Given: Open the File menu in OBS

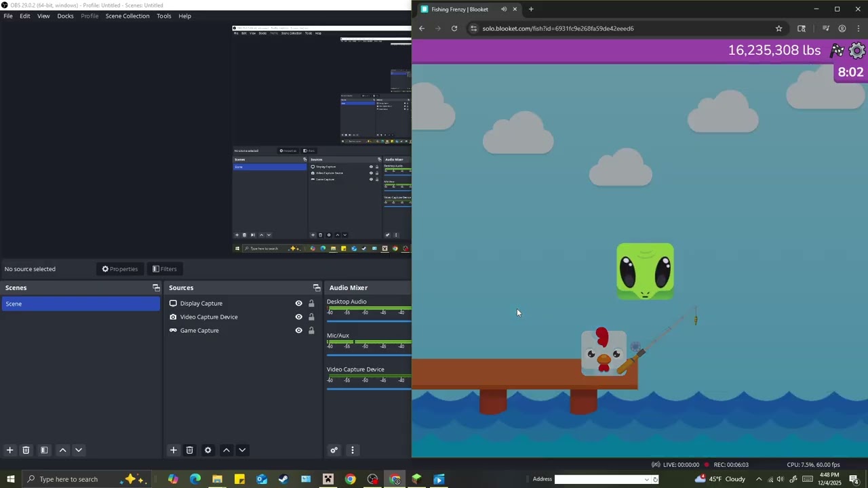Looking at the screenshot, I should point(8,16).
